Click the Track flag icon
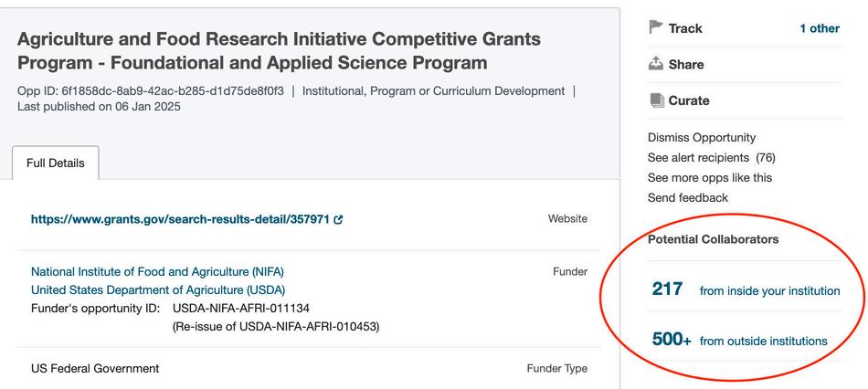 [656, 27]
